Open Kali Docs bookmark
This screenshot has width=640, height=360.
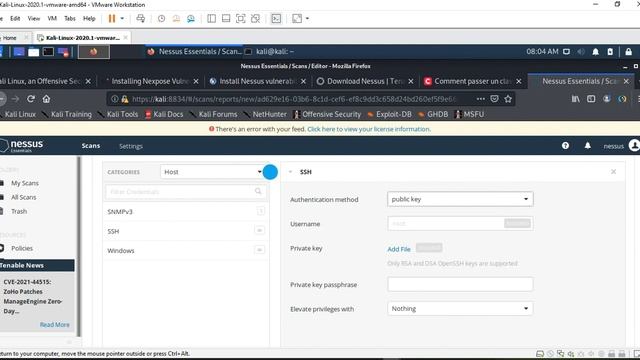pos(164,114)
